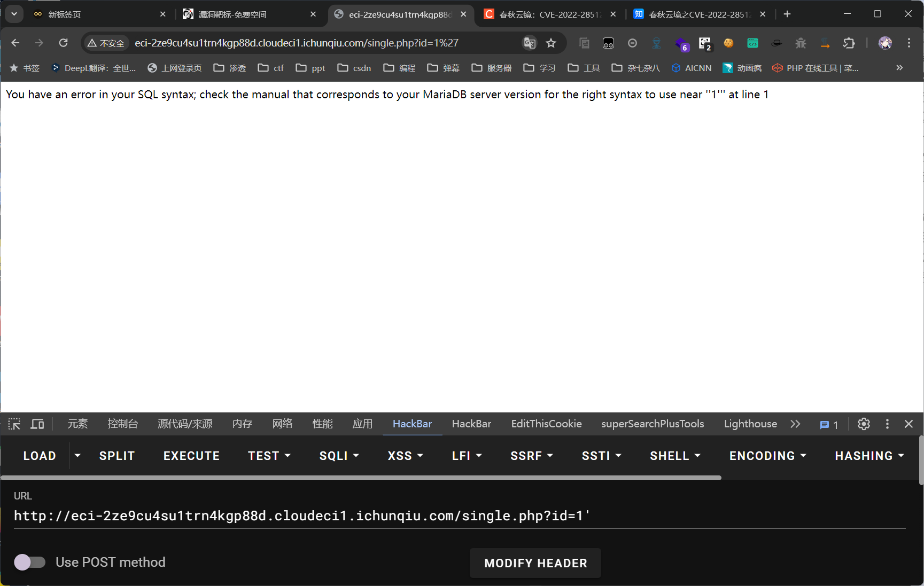924x586 pixels.
Task: Click the HackBar horizontal scrollbar
Action: tap(361, 478)
